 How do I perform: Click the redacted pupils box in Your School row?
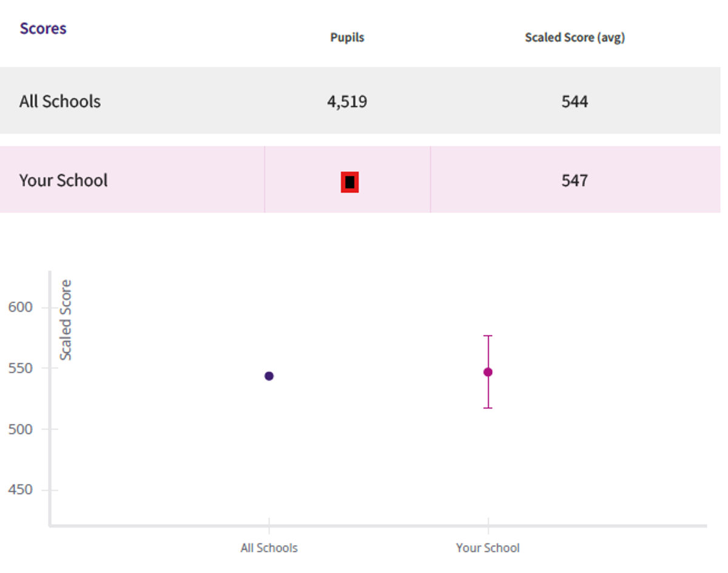[349, 182]
